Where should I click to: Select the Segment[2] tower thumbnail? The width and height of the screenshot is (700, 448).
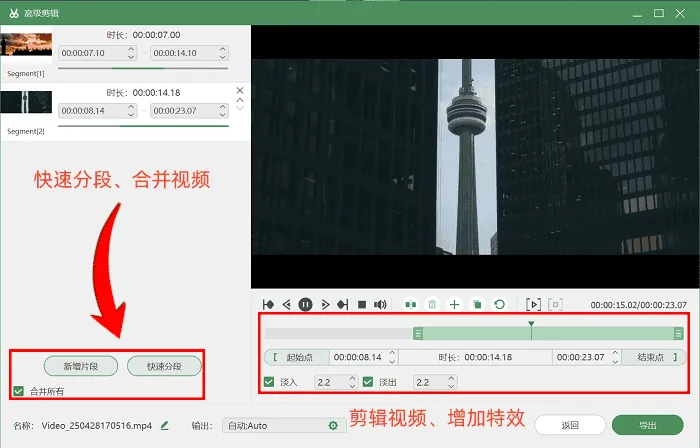click(x=26, y=102)
